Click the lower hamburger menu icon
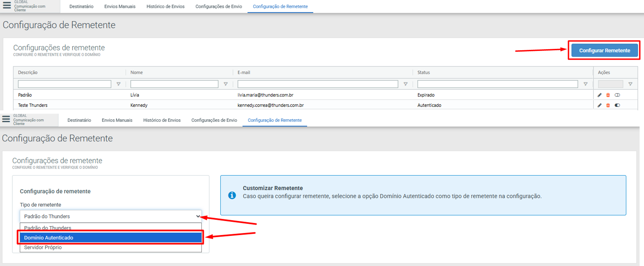The image size is (644, 266). [6, 119]
